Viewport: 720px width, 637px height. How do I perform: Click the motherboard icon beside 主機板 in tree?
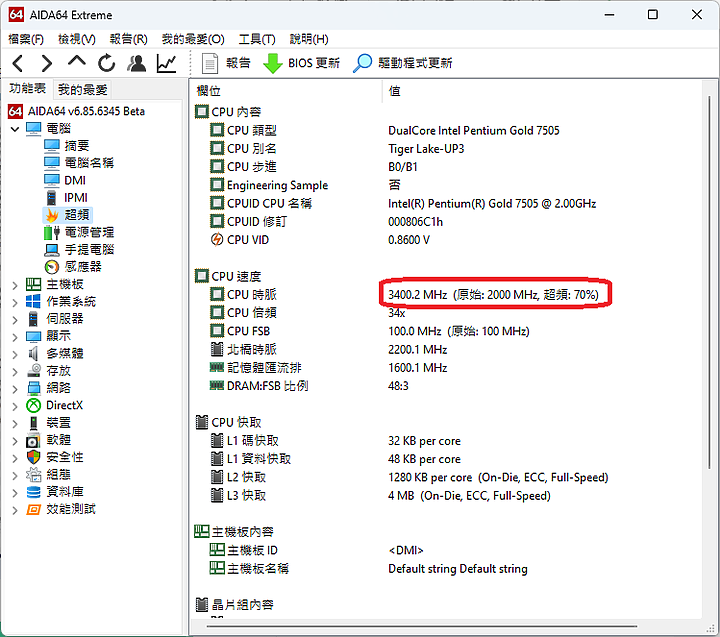[34, 284]
